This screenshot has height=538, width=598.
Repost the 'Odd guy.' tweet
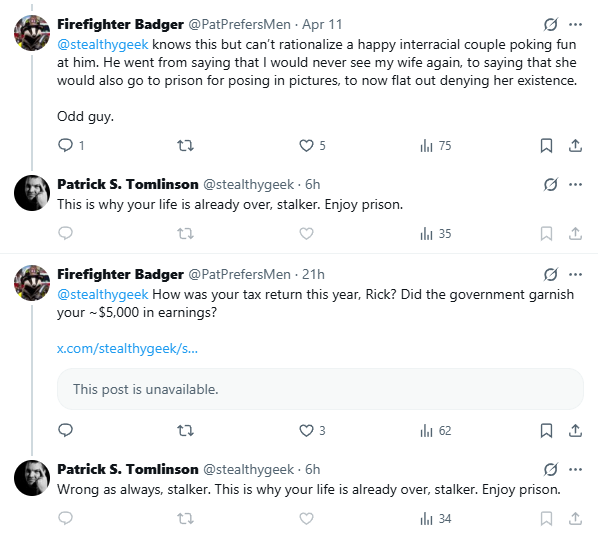click(185, 145)
